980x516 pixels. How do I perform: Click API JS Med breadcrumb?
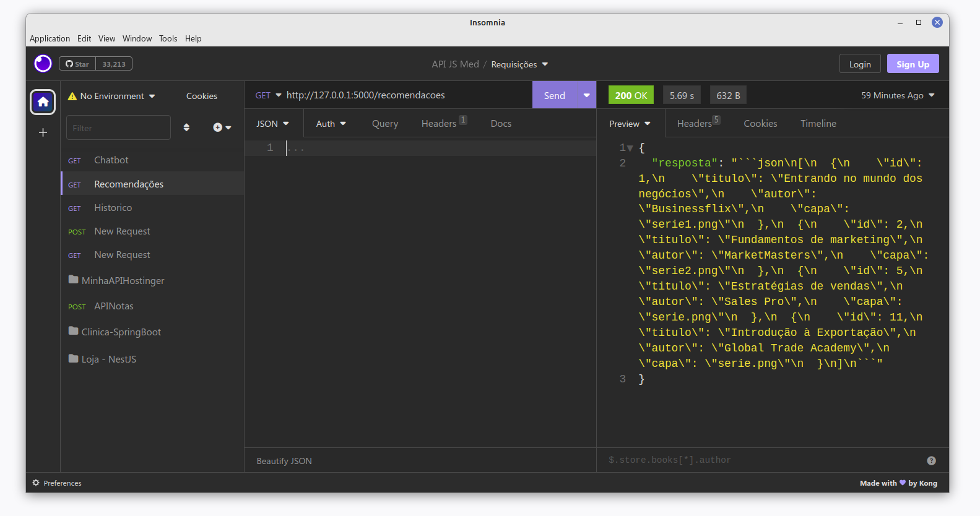tap(455, 64)
